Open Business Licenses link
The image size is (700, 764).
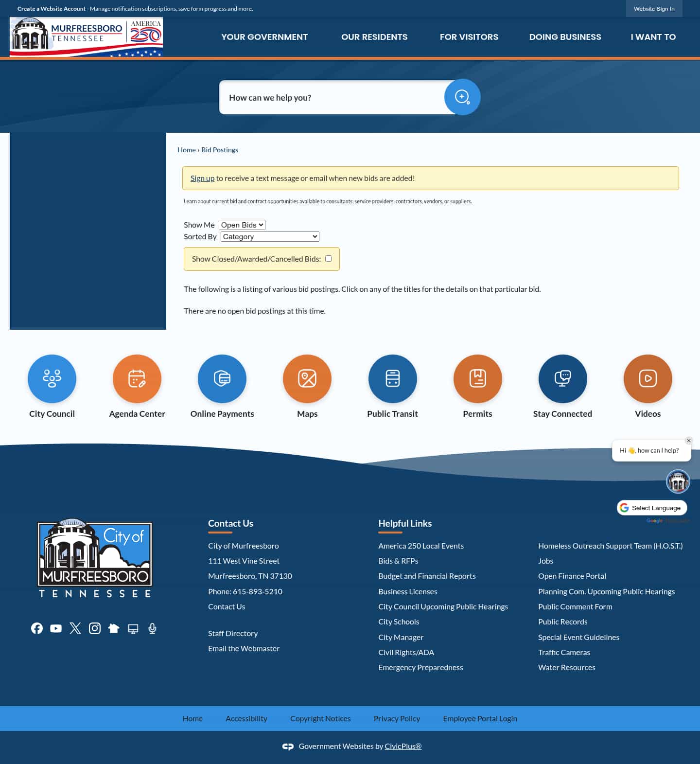(x=408, y=591)
